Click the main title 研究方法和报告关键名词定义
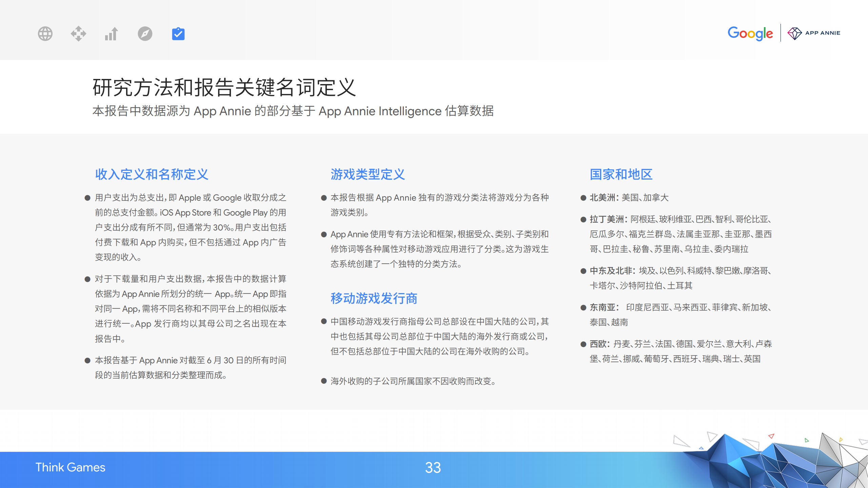The image size is (868, 488). pyautogui.click(x=224, y=87)
